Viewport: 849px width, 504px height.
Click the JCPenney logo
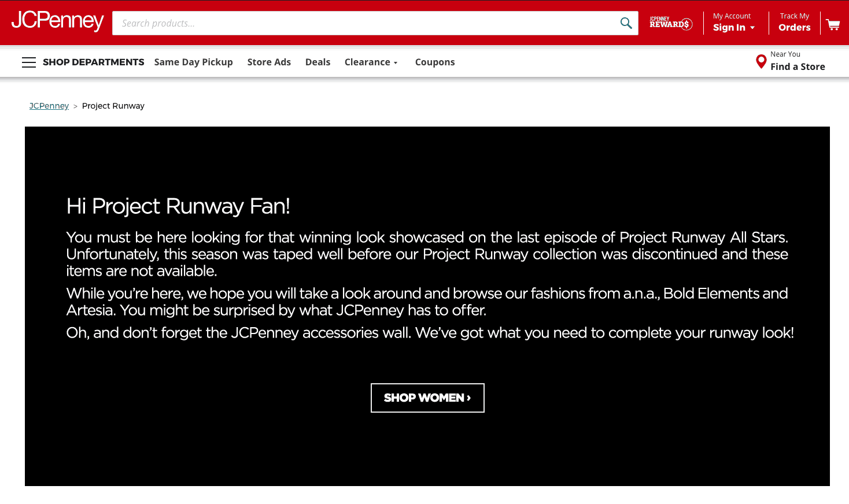tap(57, 21)
